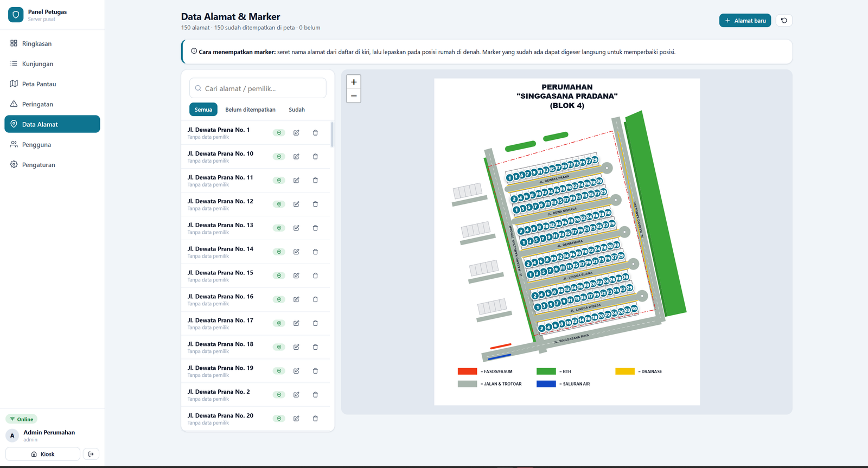
Task: Open Pengaturan settings page
Action: point(52,165)
